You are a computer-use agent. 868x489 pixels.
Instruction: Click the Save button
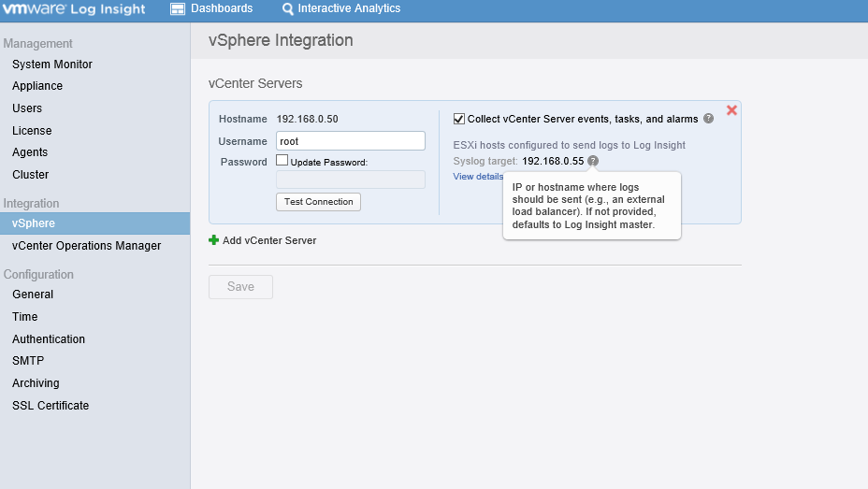click(x=240, y=286)
